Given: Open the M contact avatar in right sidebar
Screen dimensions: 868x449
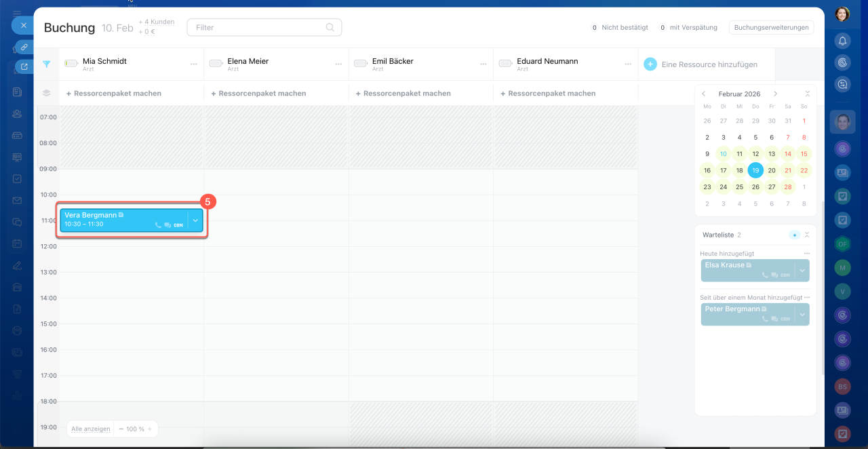Looking at the screenshot, I should (x=842, y=268).
